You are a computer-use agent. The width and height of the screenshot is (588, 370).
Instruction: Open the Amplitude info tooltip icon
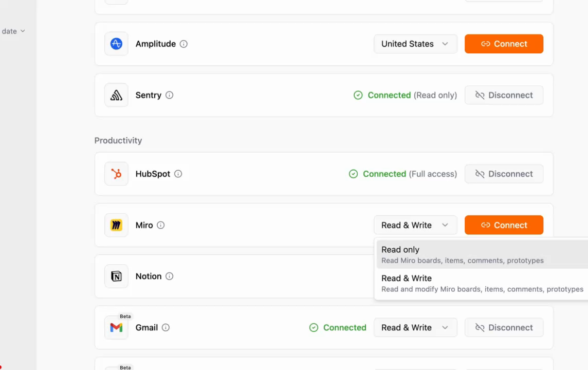pyautogui.click(x=183, y=44)
